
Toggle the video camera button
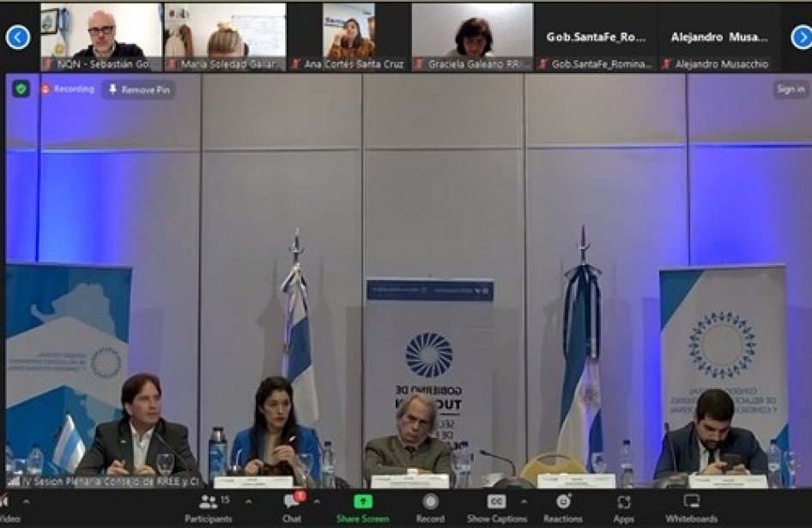pos(7,506)
